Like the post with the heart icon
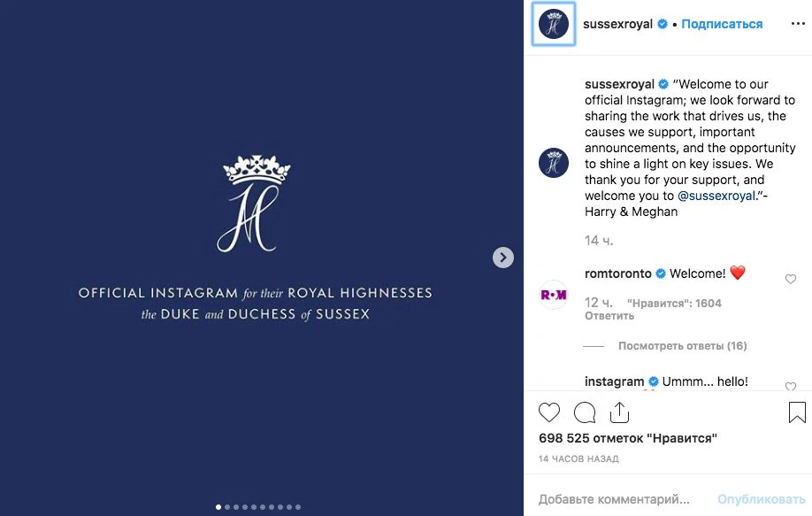Screen dimensions: 812x516 (x=549, y=412)
